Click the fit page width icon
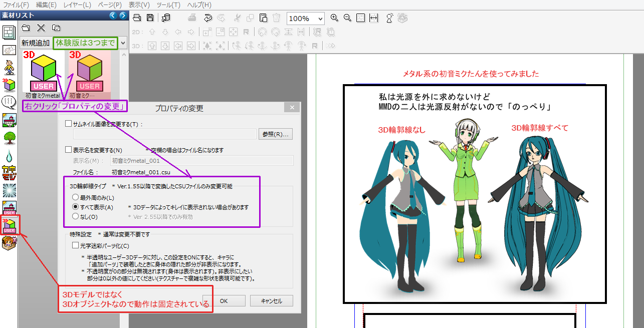 click(x=373, y=18)
